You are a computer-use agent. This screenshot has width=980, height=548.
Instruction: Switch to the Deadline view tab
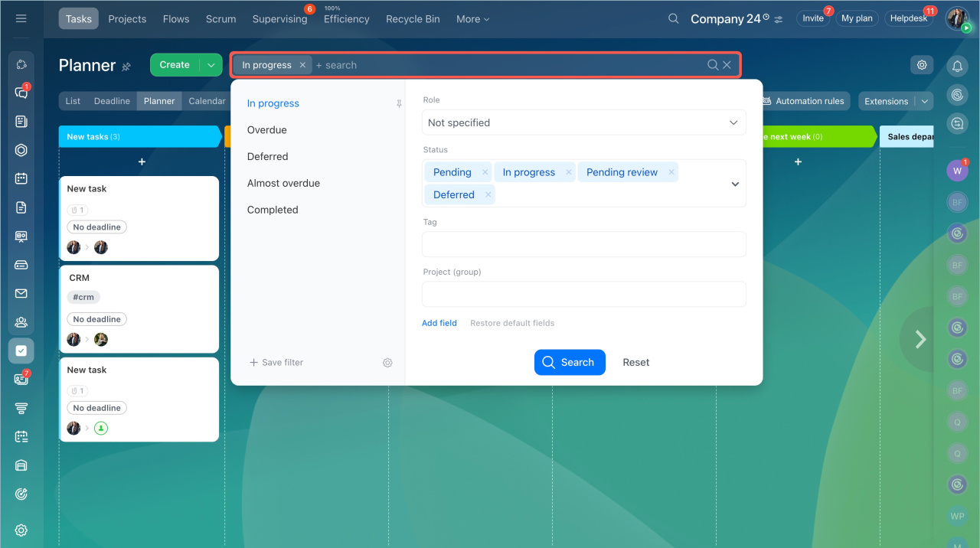coord(112,101)
